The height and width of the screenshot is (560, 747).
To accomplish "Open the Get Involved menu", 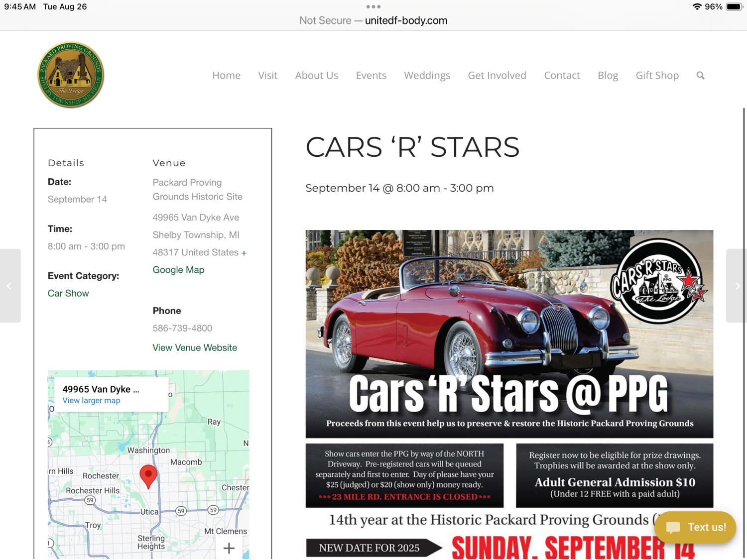I will click(497, 75).
